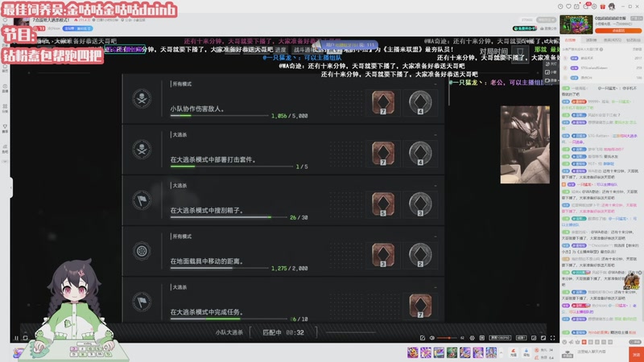The height and width of the screenshot is (362, 644).
Task: Focus the chat message input field
Action: click(x=601, y=352)
